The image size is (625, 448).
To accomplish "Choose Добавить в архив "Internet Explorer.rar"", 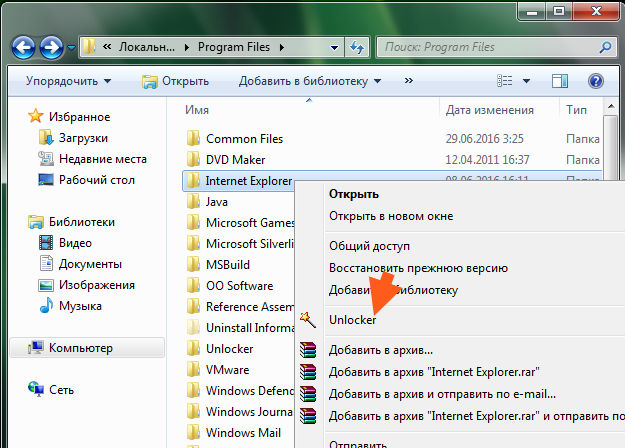I will click(434, 372).
